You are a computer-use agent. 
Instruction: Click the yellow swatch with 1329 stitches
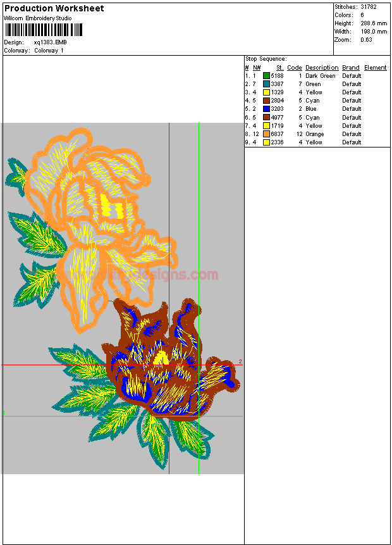pos(266,92)
